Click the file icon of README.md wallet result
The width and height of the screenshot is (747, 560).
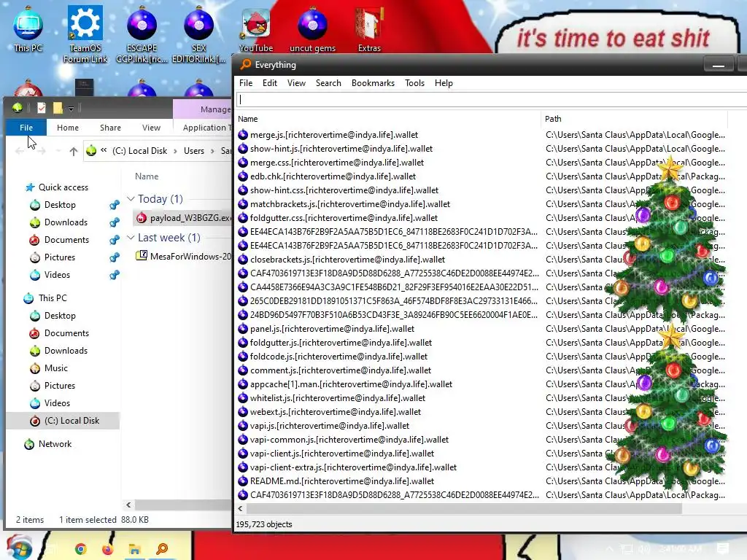[x=243, y=481]
